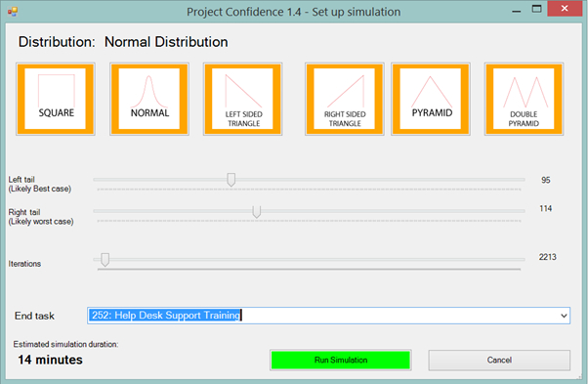This screenshot has height=384, width=588.
Task: Select the DOUBLE PYRAMID distribution
Action: pos(524,99)
